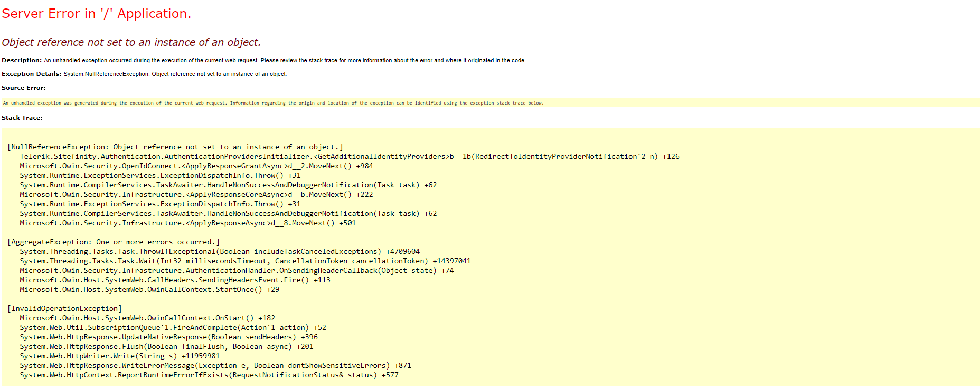Select the "[NullReferenceException: Object reference...]" trace line
Image resolution: width=980 pixels, height=388 pixels.
pos(175,147)
